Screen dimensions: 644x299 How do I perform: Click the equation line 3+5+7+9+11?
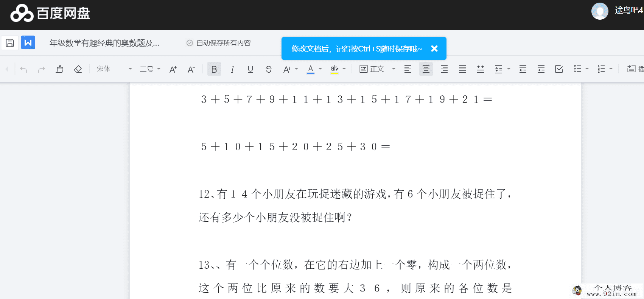point(346,100)
